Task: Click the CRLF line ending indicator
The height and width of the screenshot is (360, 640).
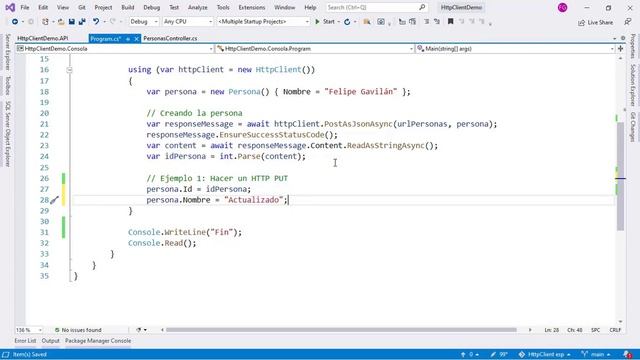Action: (615, 330)
